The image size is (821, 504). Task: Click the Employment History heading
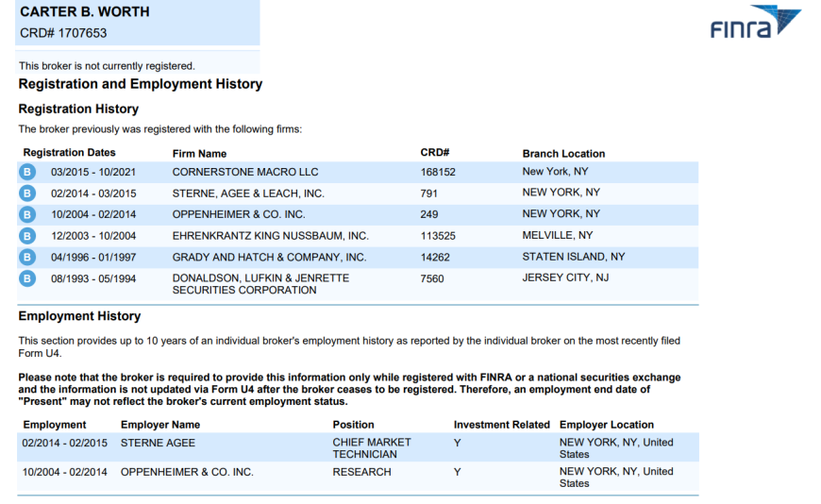(79, 316)
